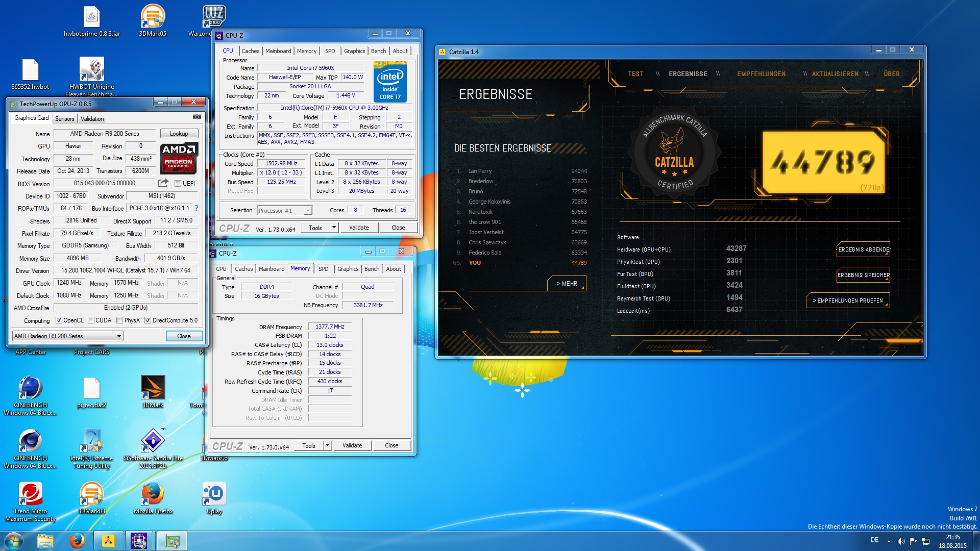Click Ian Parry leaderboard row
Screen dimensions: 980x551
pyautogui.click(x=521, y=171)
